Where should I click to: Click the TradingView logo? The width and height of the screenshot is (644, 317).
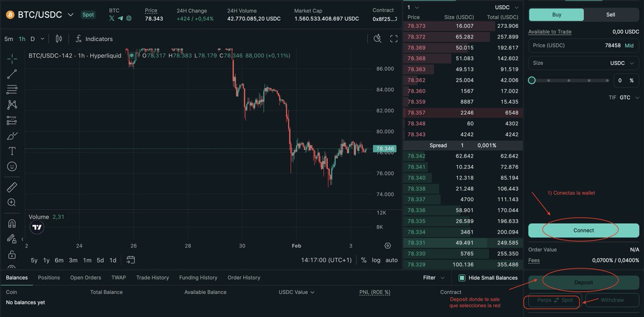[x=37, y=227]
